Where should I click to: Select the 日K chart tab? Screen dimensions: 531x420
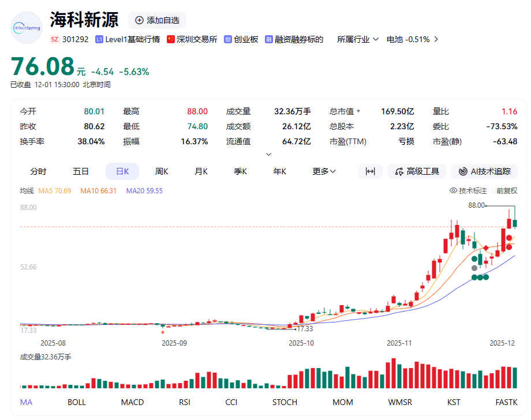coord(122,171)
